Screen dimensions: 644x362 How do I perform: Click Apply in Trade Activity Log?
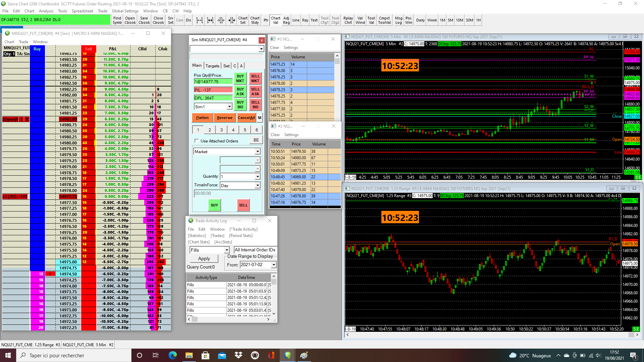pyautogui.click(x=204, y=258)
